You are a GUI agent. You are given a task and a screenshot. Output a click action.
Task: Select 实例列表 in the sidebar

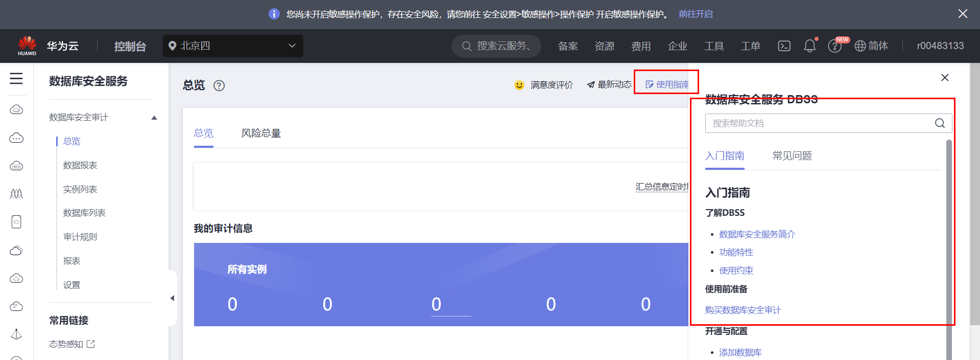[80, 189]
